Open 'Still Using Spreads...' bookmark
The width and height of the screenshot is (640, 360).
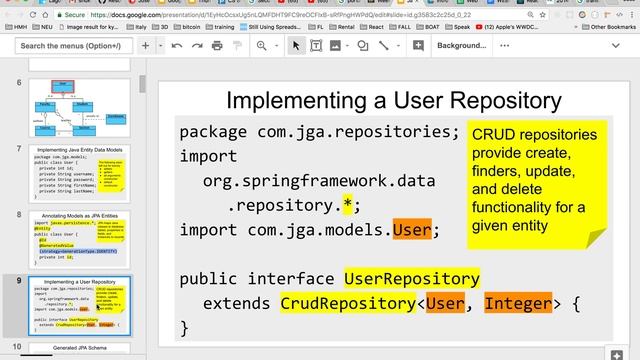point(270,27)
